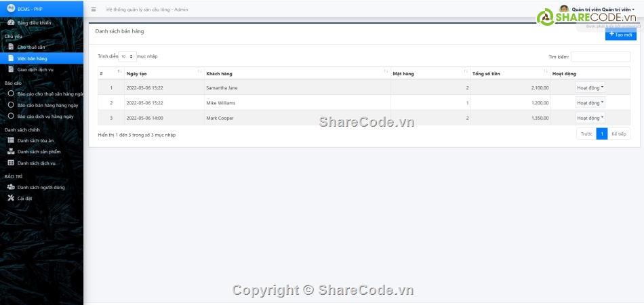Open Bảng điều khiển dashboard icon

[x=11, y=23]
